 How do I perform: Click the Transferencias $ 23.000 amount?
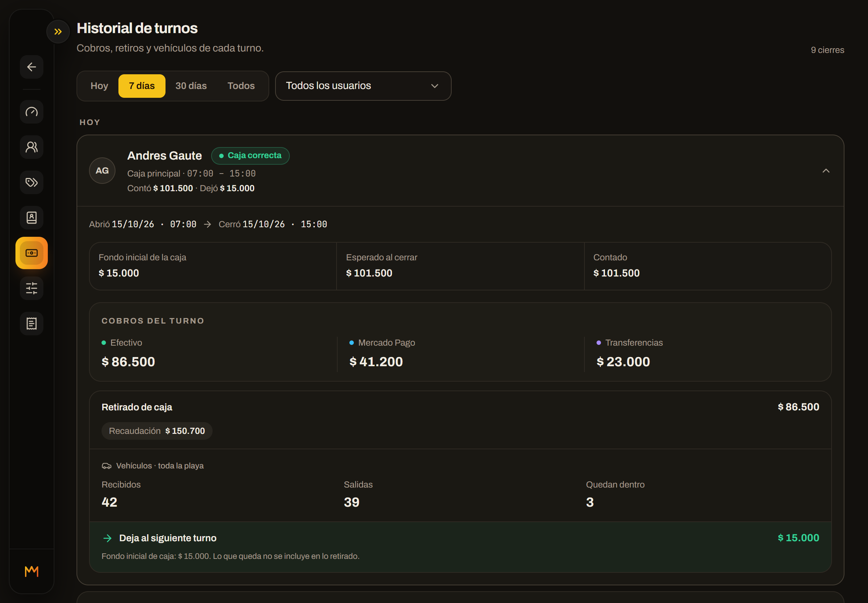coord(623,361)
